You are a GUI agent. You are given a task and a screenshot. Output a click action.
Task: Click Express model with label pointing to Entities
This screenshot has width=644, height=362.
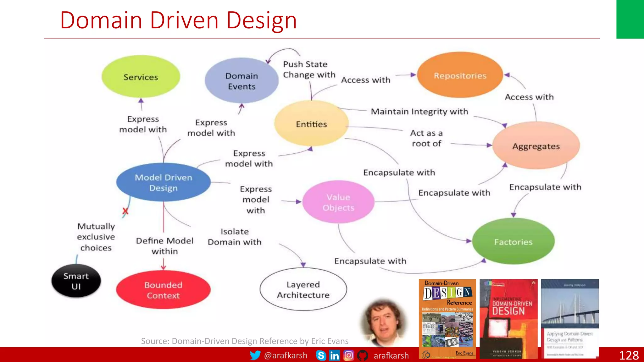[249, 158]
